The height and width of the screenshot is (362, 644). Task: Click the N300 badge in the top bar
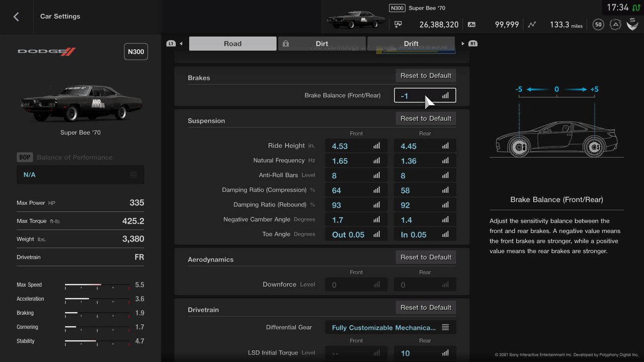397,8
